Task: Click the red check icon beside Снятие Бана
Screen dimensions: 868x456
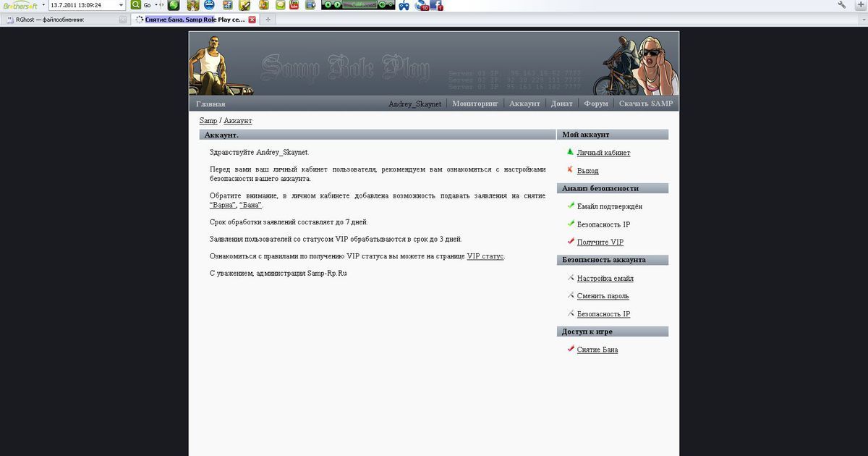Action: coord(570,349)
